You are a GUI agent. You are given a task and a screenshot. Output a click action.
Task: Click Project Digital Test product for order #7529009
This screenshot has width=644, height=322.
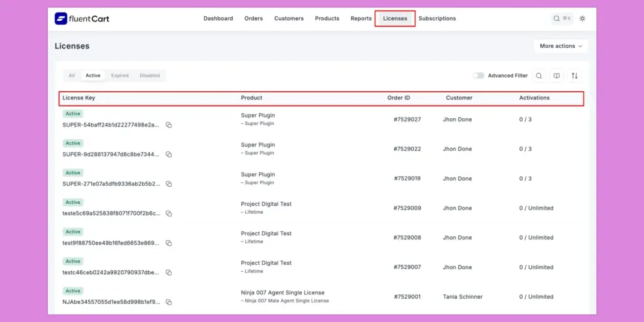266,204
